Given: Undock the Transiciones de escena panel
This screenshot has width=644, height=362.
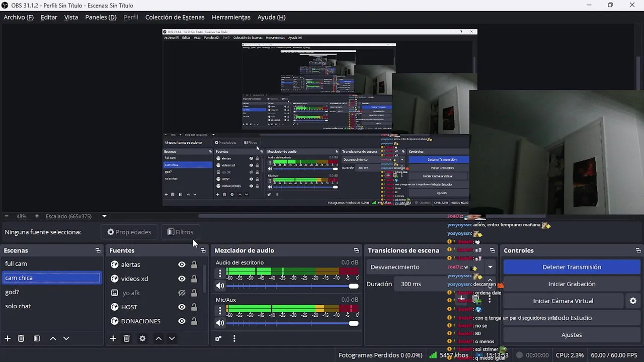Looking at the screenshot, I should (493, 250).
